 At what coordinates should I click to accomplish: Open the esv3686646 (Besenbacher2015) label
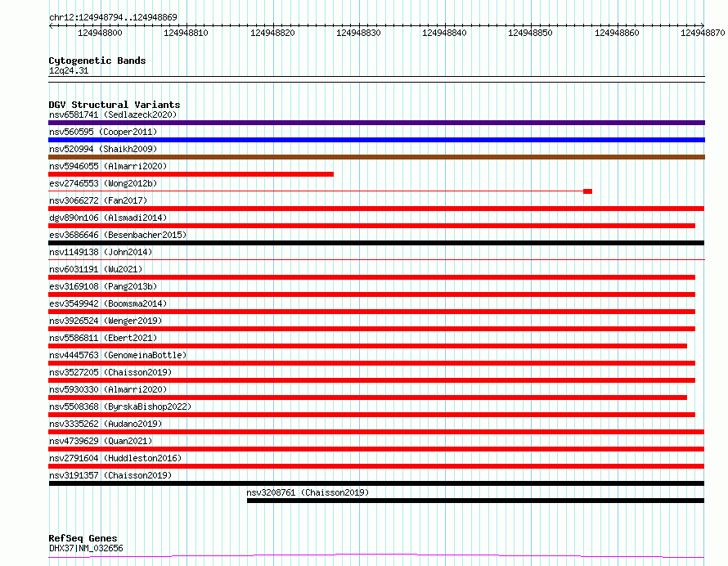pos(118,235)
